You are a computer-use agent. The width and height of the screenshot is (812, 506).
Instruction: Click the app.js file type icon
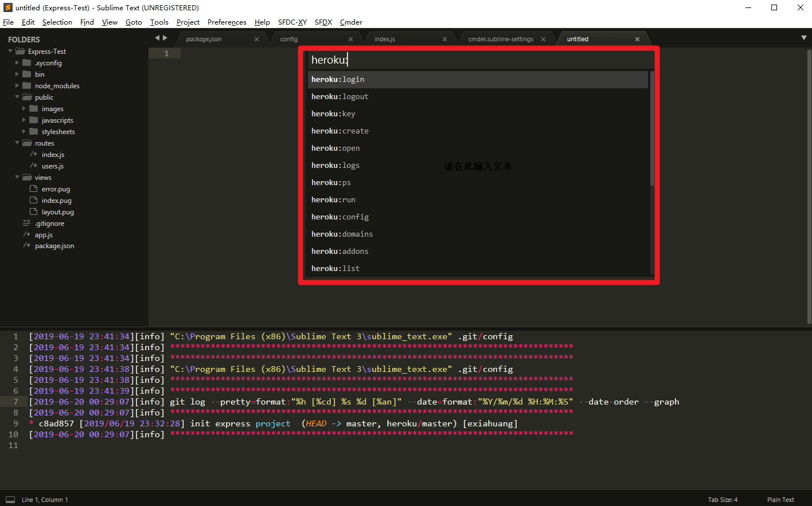pyautogui.click(x=26, y=234)
